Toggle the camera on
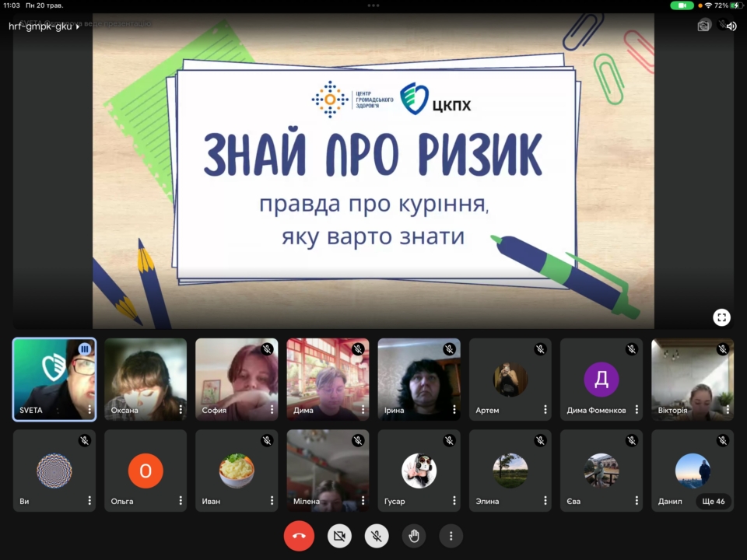The image size is (747, 560). (339, 536)
